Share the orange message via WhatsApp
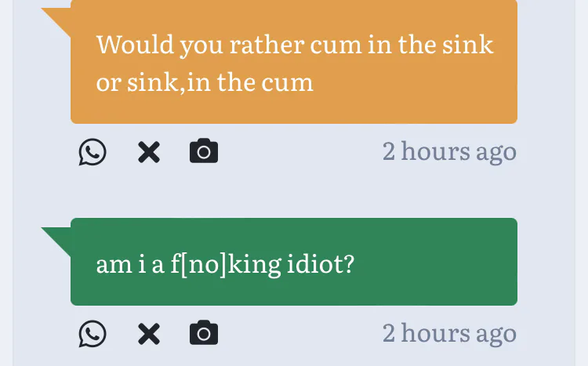 [x=93, y=151]
